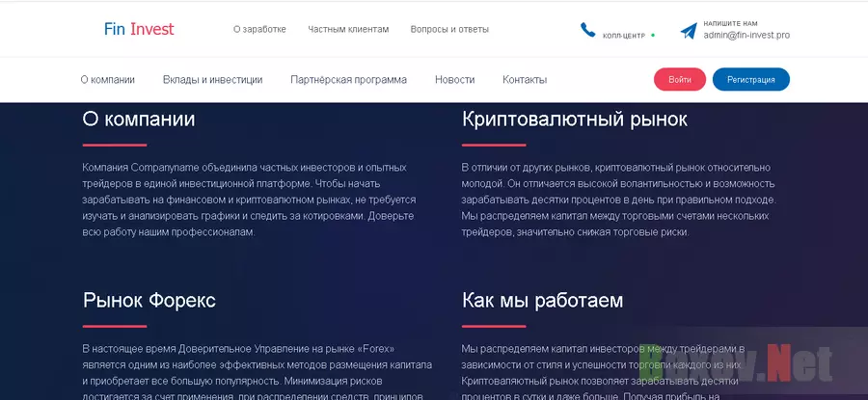Image resolution: width=868 pixels, height=400 pixels.
Task: Go to the О компании nav tab
Action: 107,80
